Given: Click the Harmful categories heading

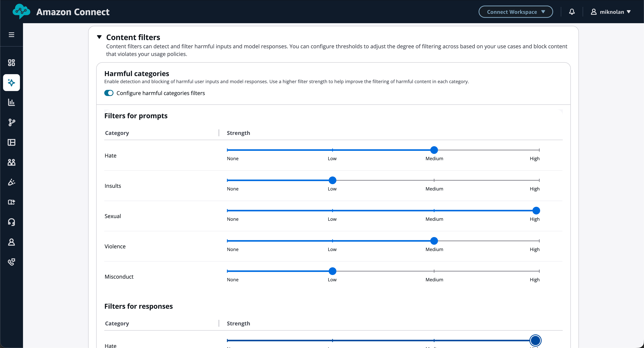Looking at the screenshot, I should pyautogui.click(x=137, y=73).
